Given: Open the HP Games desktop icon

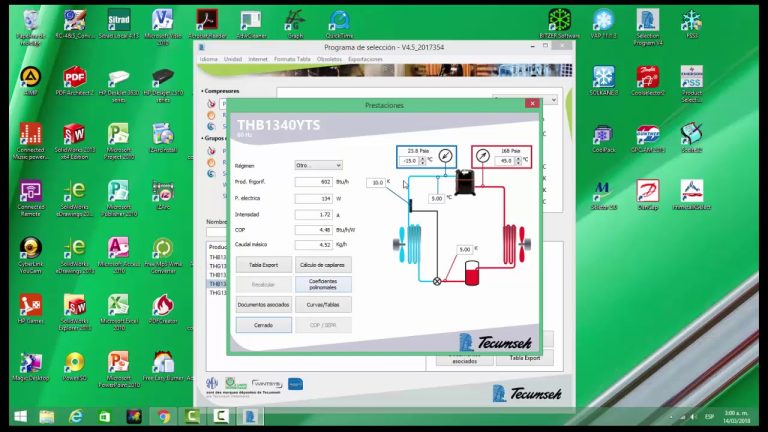Looking at the screenshot, I should (30, 309).
